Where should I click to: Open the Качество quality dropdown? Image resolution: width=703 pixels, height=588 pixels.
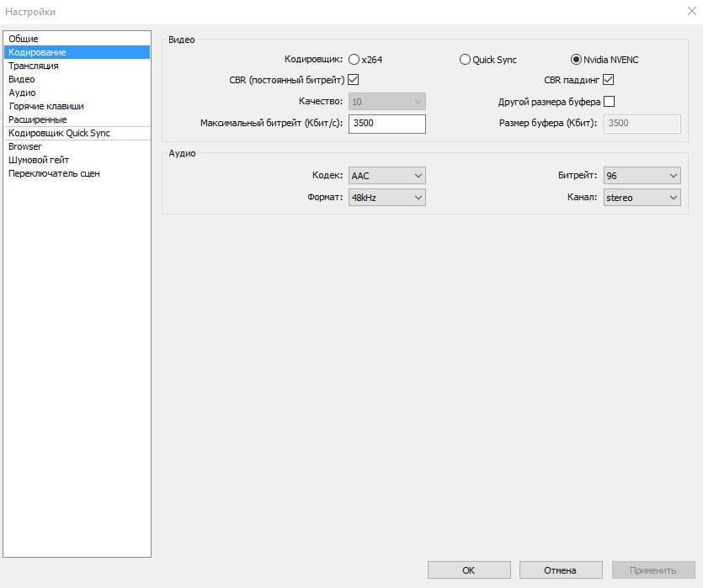coord(387,102)
